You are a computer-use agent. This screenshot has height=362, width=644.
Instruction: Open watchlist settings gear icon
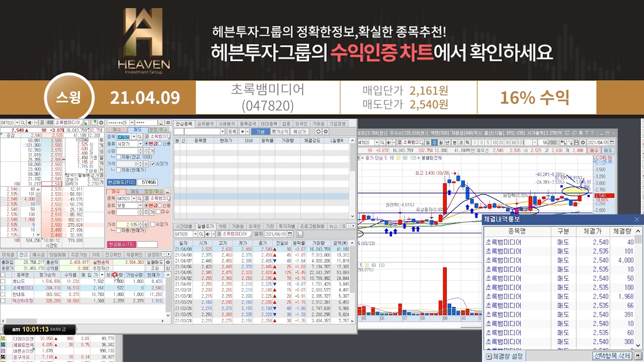click(325, 132)
